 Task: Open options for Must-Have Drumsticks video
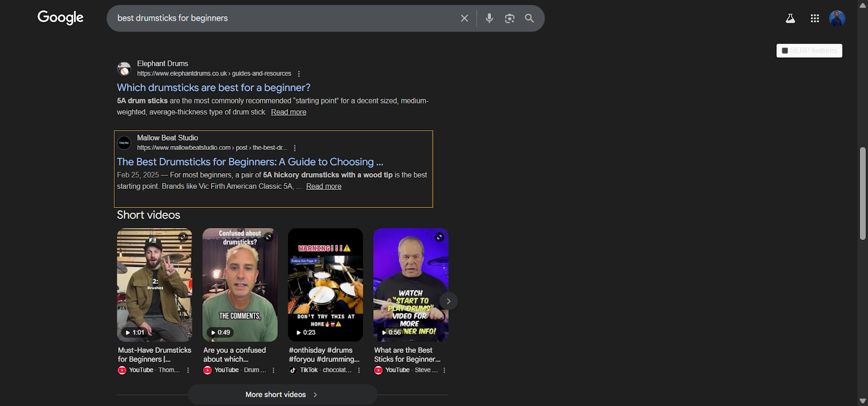coord(188,370)
